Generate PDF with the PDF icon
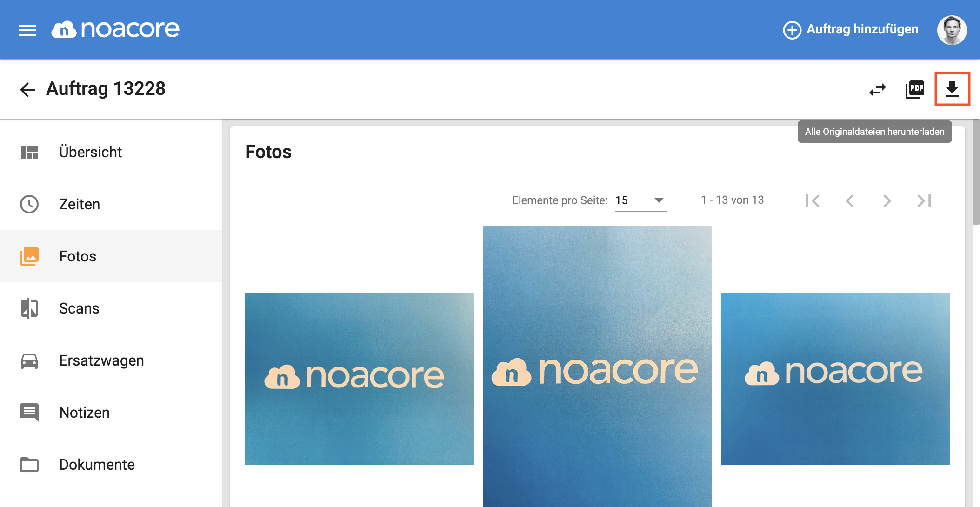This screenshot has width=980, height=507. point(915,89)
